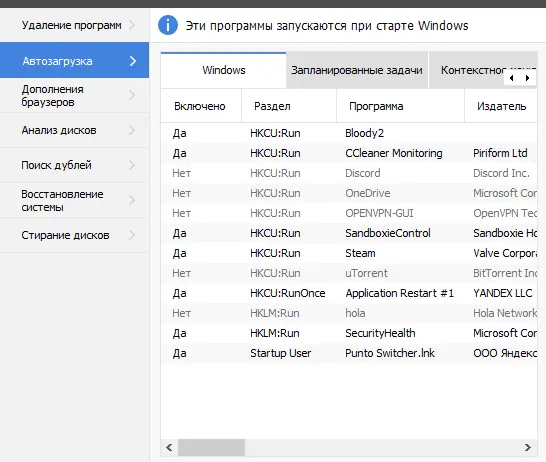Open Анализ дисков section
The width and height of the screenshot is (546, 462).
coord(75,130)
